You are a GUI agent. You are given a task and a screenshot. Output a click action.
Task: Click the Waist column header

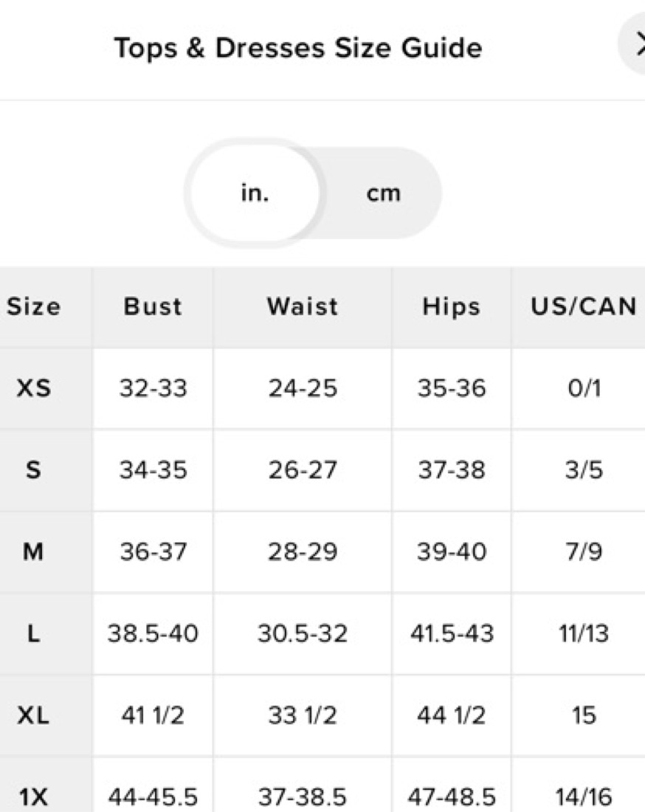[303, 306]
